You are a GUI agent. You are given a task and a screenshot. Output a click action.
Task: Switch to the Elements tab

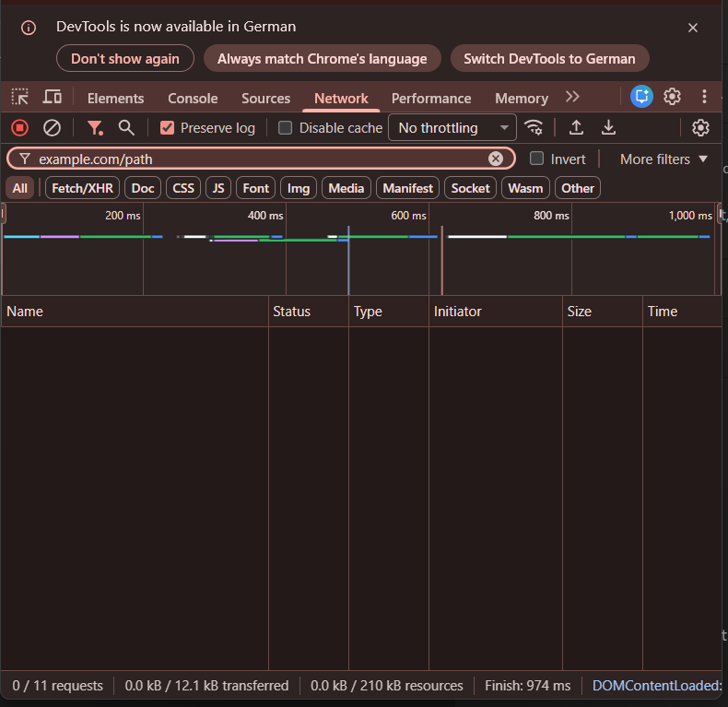115,99
